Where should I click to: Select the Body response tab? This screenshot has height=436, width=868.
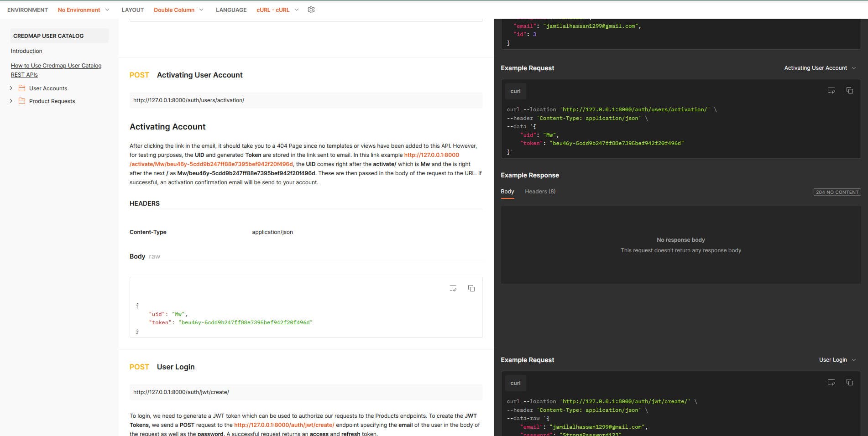pyautogui.click(x=507, y=192)
